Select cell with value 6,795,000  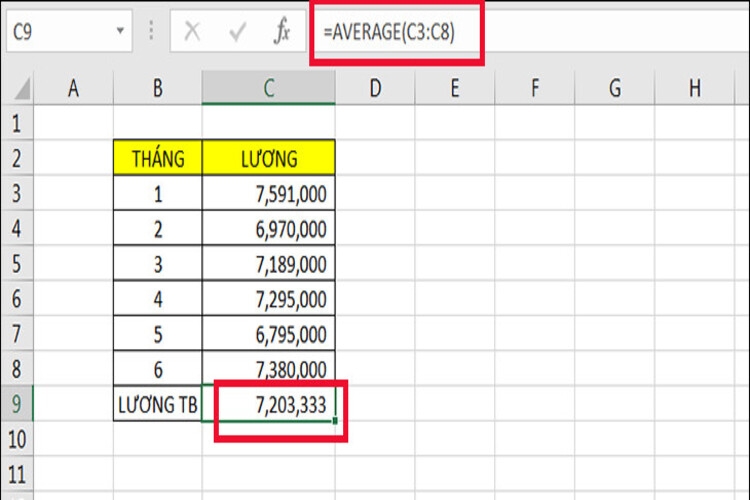coord(269,334)
